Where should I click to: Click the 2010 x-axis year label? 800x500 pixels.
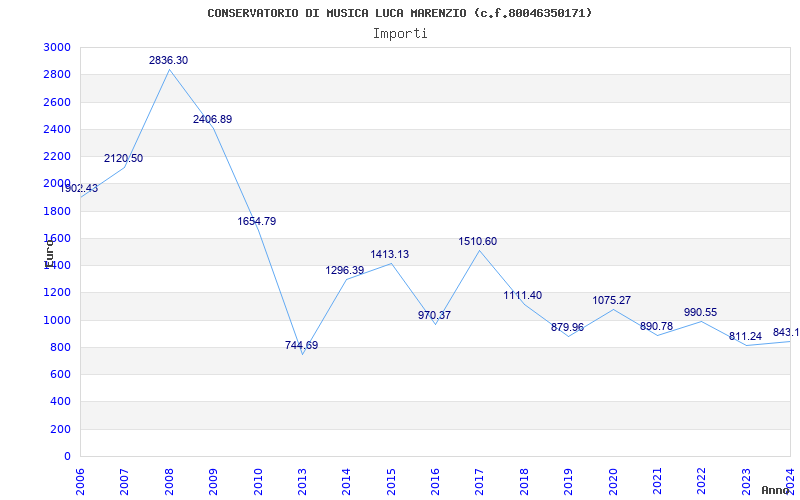tap(258, 480)
